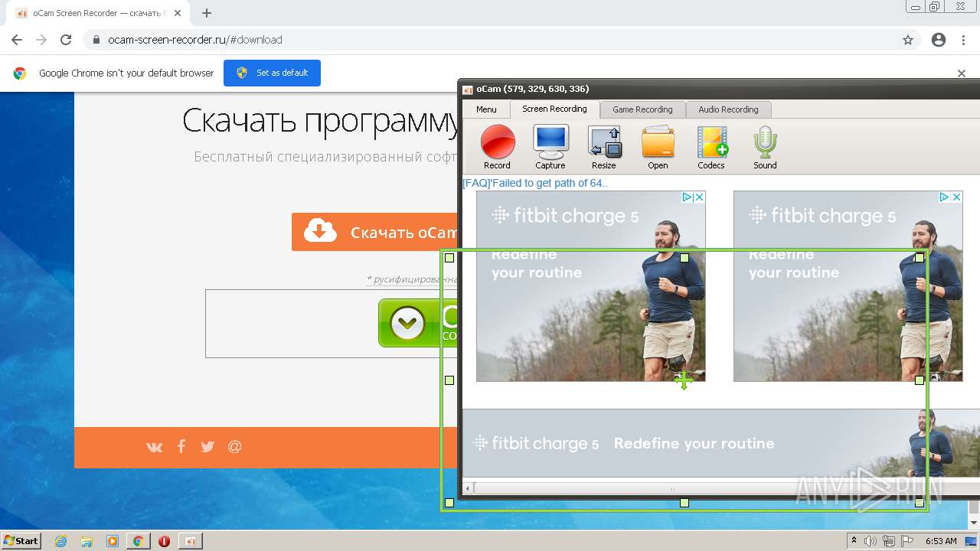Screen dimensions: 980x551
Task: Click the Capture monitor icon
Action: pos(550,148)
